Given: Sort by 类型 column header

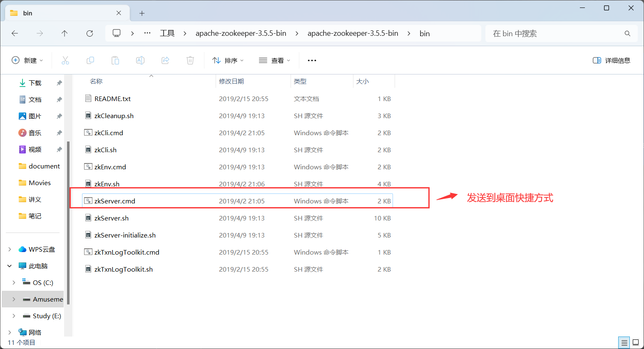Looking at the screenshot, I should point(300,81).
